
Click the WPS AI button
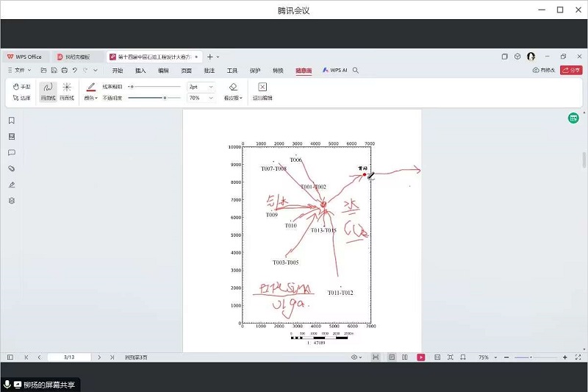click(335, 71)
